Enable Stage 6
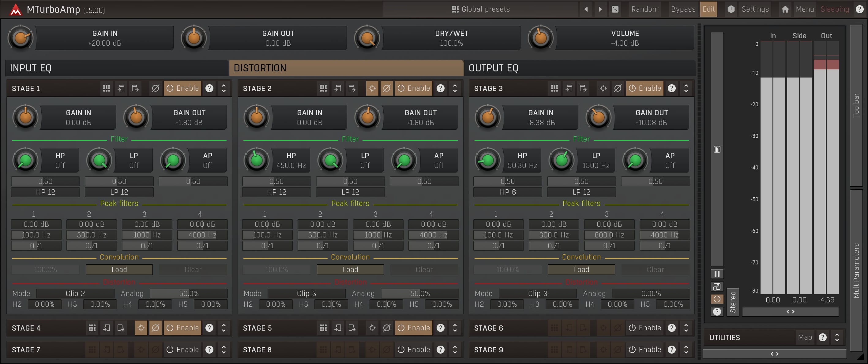Viewport: 868px width, 364px height. [x=644, y=328]
